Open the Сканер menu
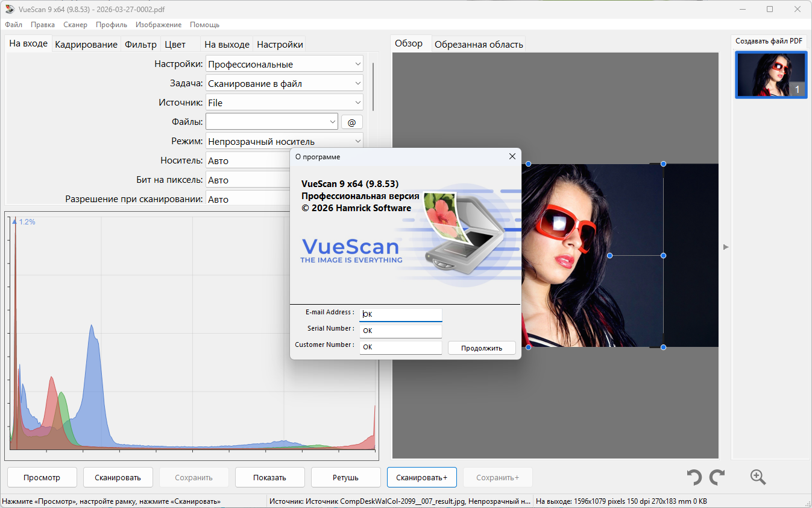Viewport: 812px width, 508px height. click(x=75, y=25)
